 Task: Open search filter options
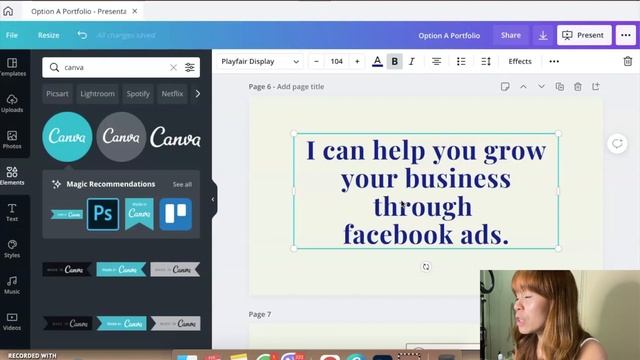click(x=190, y=67)
